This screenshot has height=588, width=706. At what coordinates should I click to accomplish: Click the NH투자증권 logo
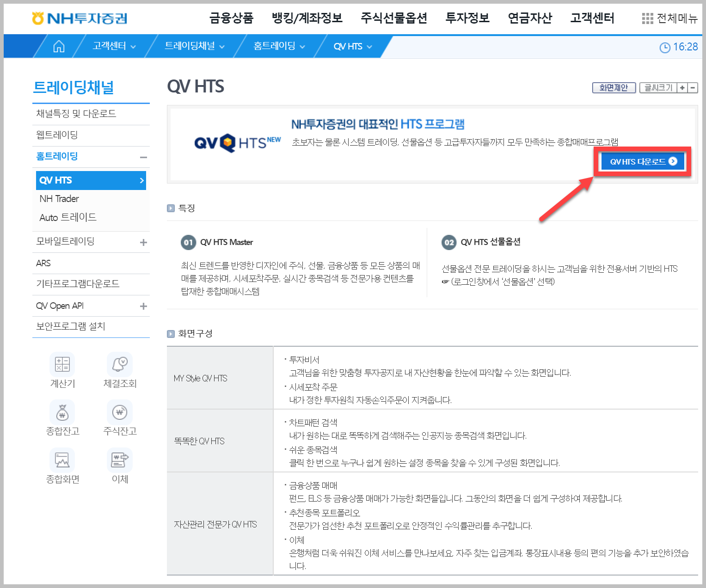(x=80, y=18)
